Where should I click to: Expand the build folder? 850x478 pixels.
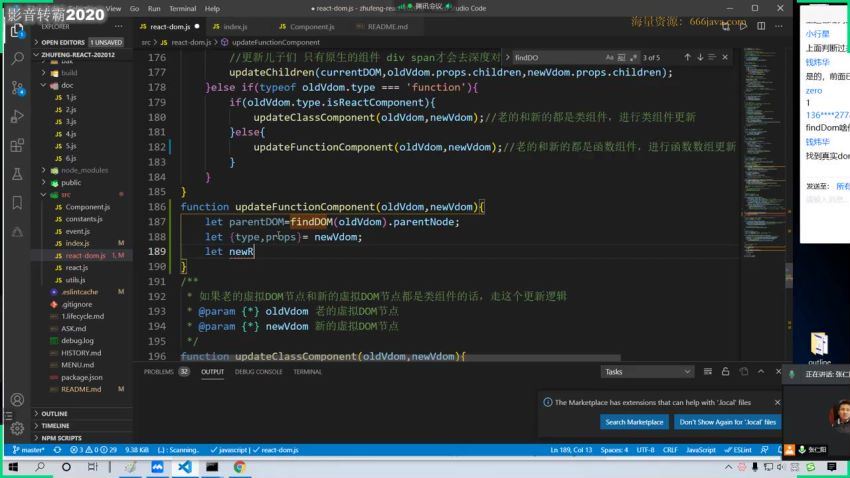click(69, 73)
